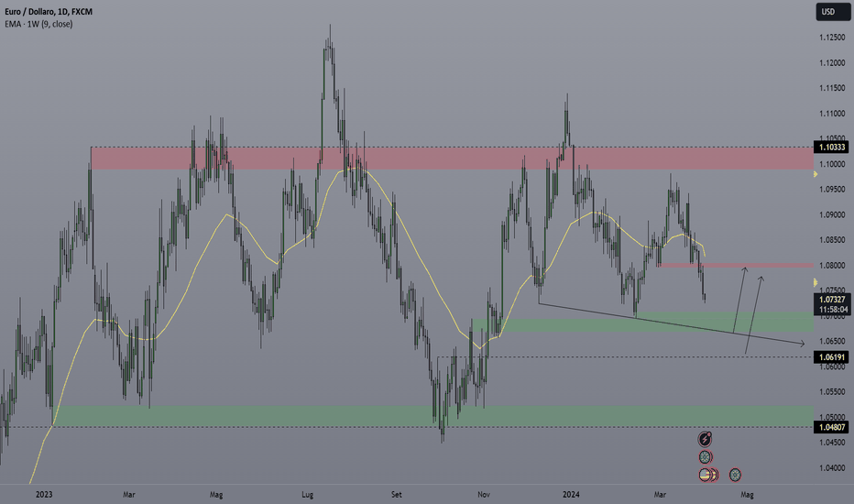Click the EU event icon below the lightning bolt
854x504 pixels.
705,457
